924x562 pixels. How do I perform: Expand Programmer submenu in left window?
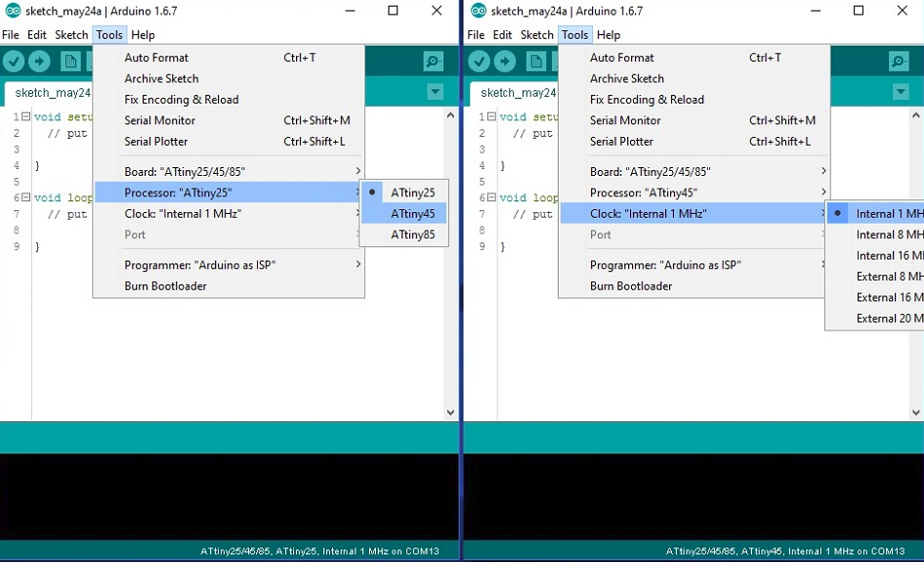(x=229, y=265)
